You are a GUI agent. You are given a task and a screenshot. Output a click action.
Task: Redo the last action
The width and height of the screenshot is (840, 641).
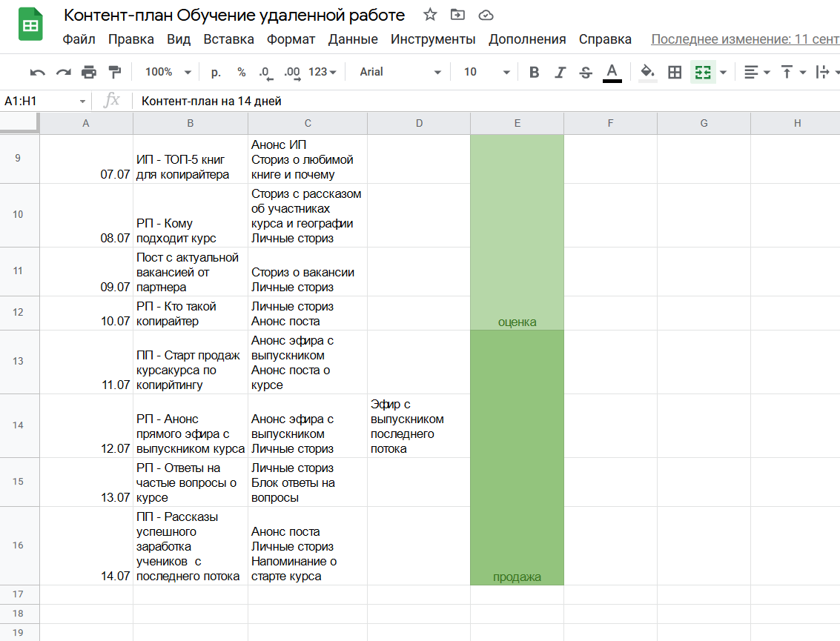pyautogui.click(x=63, y=72)
